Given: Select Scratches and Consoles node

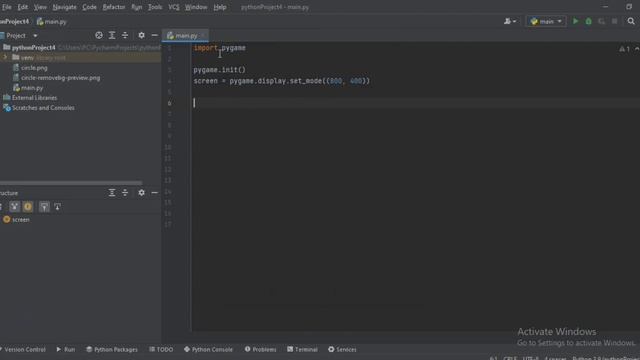Looking at the screenshot, I should click(43, 108).
